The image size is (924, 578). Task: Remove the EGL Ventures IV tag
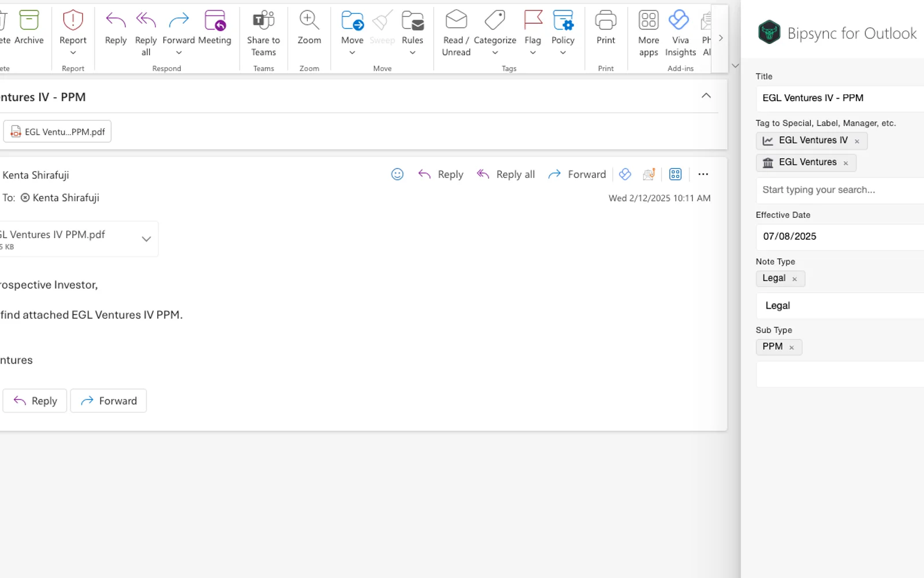(x=857, y=141)
